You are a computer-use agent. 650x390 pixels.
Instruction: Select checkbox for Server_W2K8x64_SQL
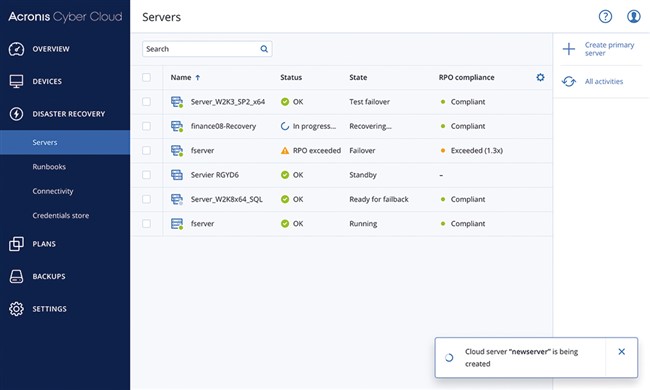click(146, 199)
